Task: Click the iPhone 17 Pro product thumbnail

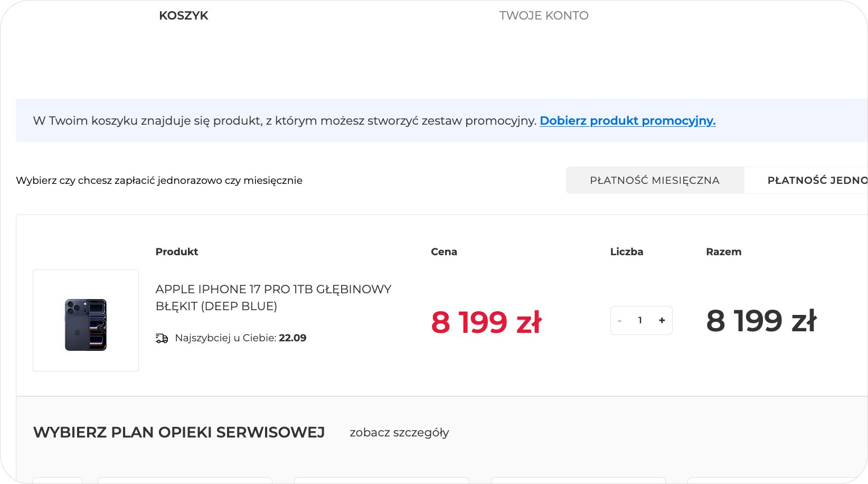Action: (x=86, y=321)
